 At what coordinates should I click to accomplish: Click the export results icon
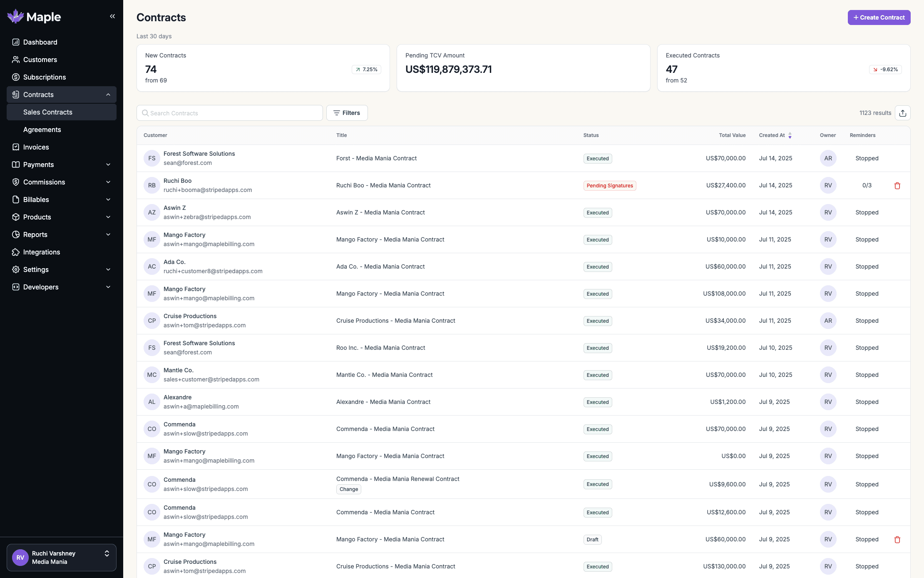(902, 113)
